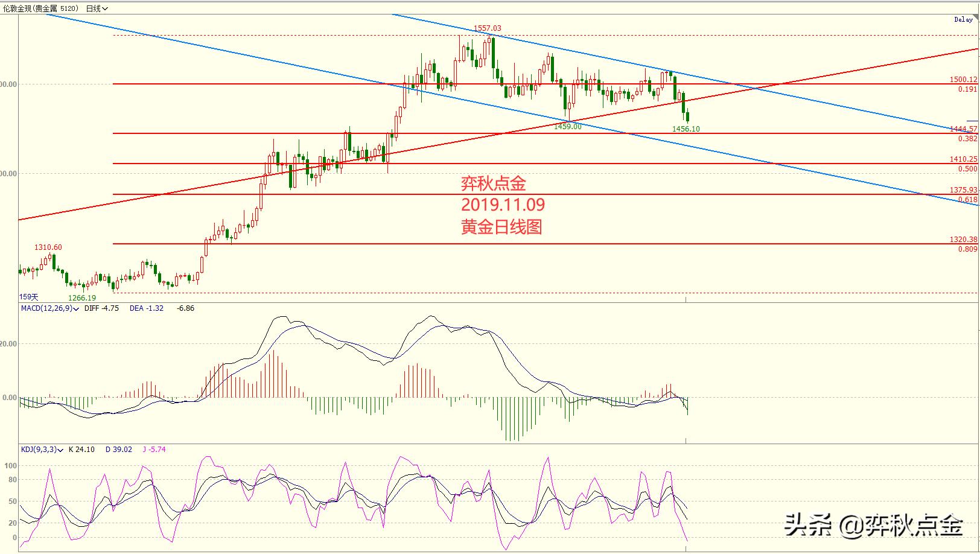The width and height of the screenshot is (980, 554).
Task: Select the 1444.57 level price label
Action: tap(963, 129)
